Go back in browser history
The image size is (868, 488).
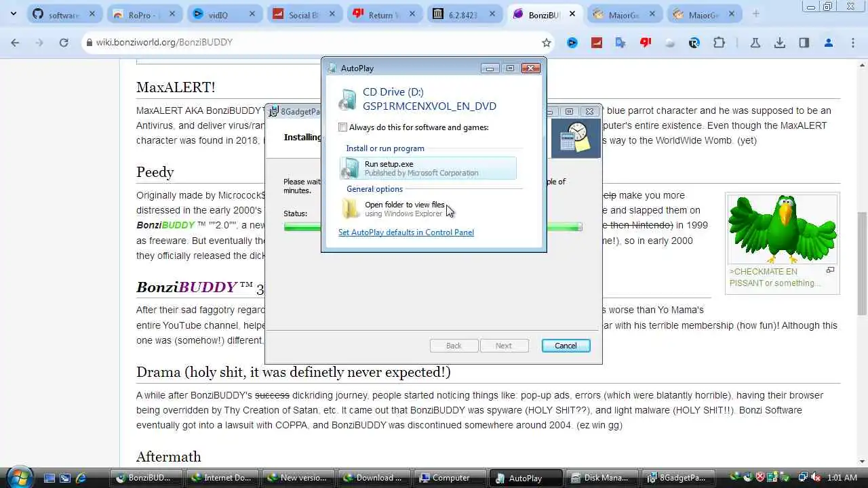[x=15, y=43]
